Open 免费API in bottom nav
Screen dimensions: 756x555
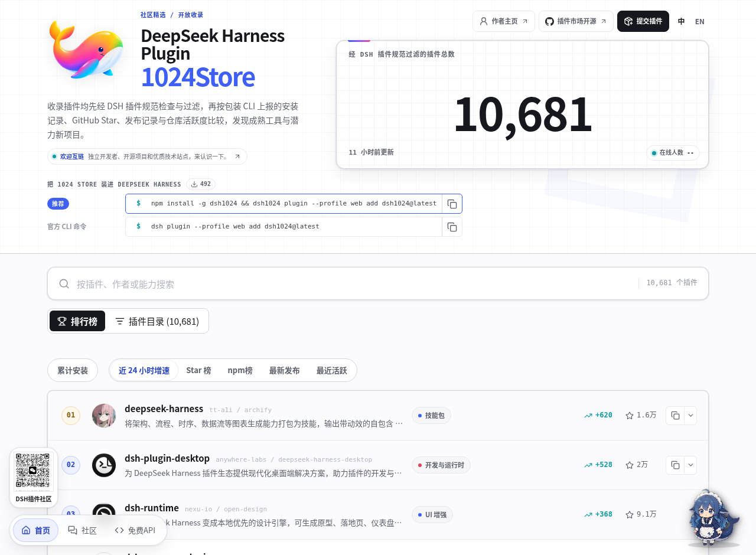[135, 530]
